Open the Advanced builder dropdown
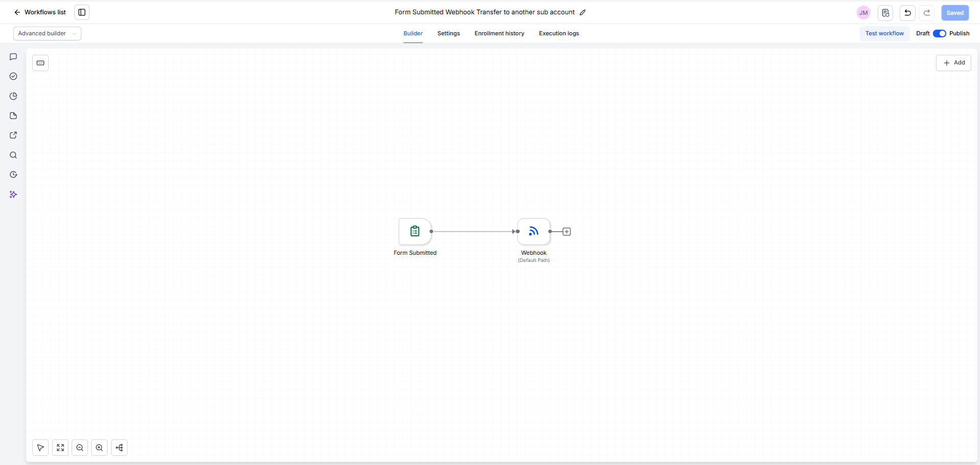Viewport: 980px width, 465px height. (47, 33)
